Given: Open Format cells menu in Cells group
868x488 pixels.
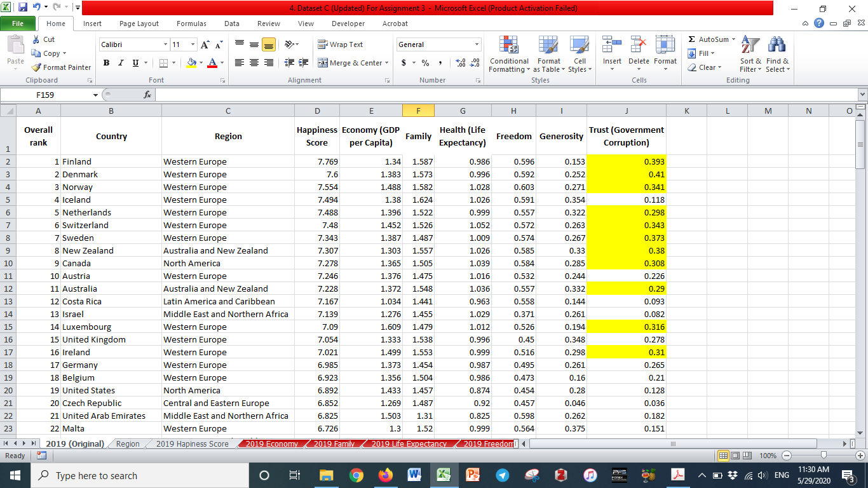Looking at the screenshot, I should [665, 54].
